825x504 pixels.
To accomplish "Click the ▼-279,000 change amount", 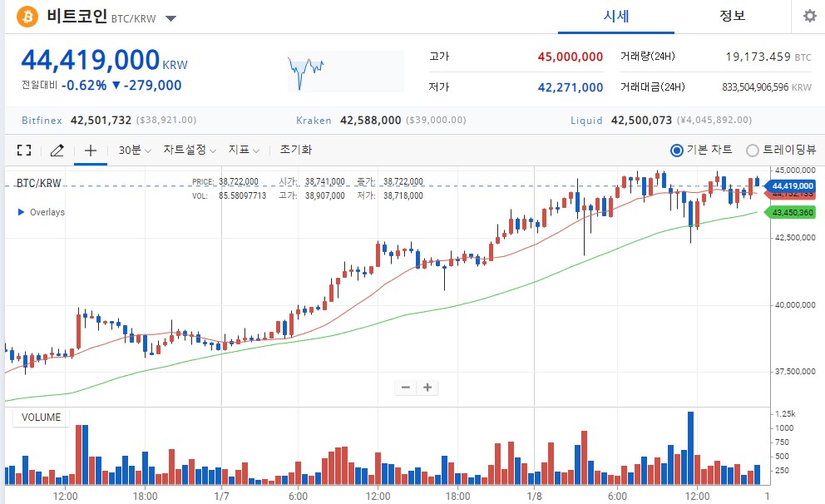I will (147, 85).
